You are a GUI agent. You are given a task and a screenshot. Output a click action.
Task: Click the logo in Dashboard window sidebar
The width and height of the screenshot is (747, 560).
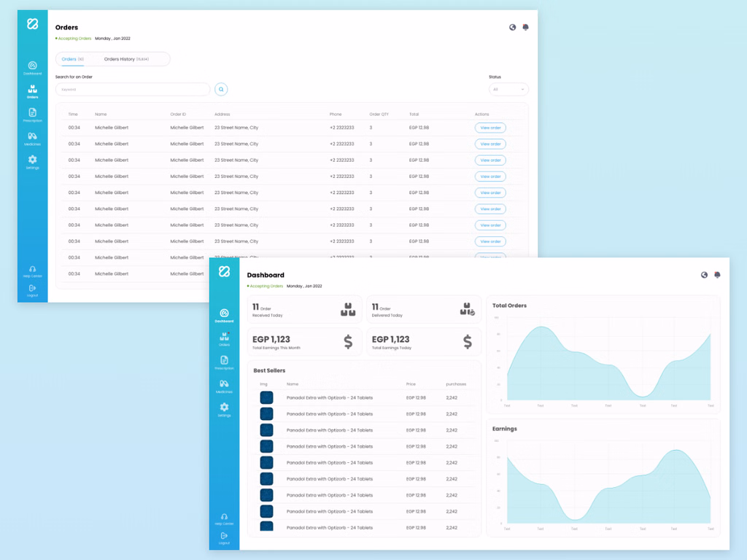pos(224,272)
